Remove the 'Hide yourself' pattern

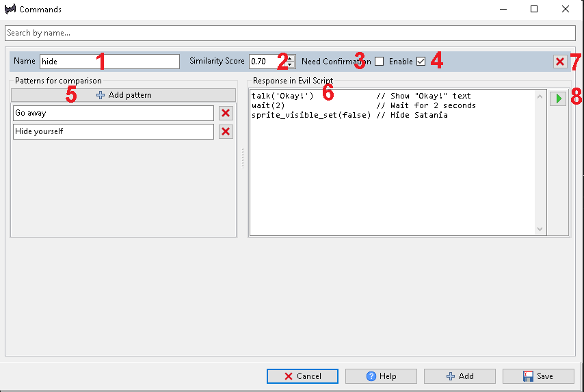226,131
